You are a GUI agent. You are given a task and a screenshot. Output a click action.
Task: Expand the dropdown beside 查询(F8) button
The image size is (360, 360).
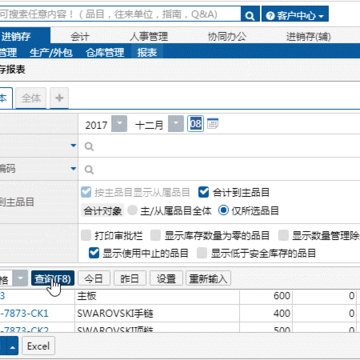pos(20,278)
